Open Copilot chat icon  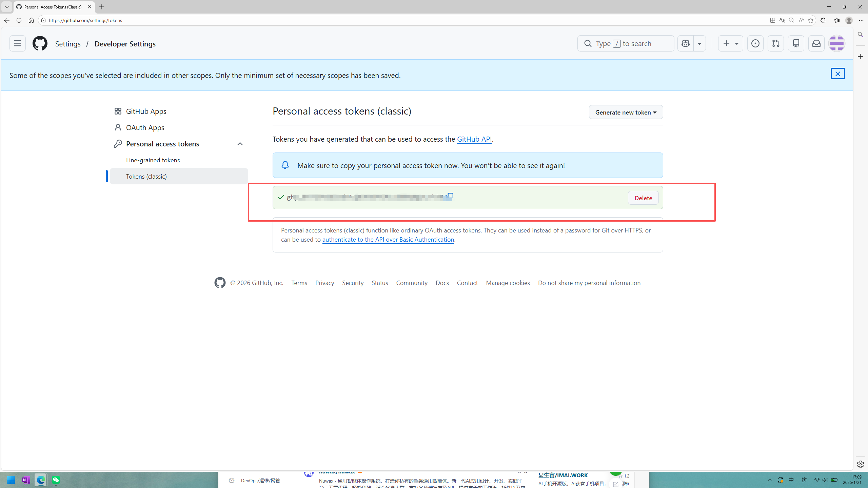pos(685,43)
